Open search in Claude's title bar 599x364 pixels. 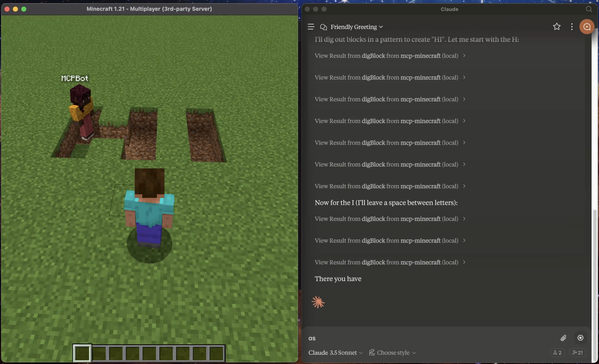click(x=589, y=9)
